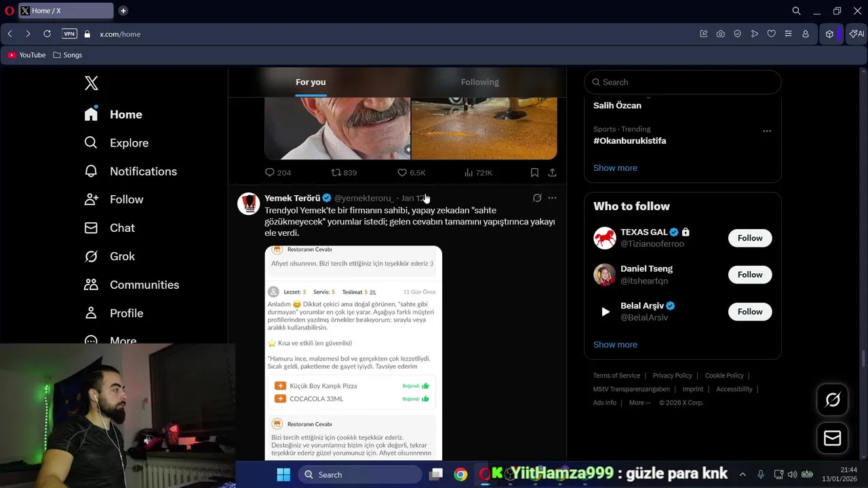
Task: Open Opera account profile icon
Action: click(x=806, y=34)
